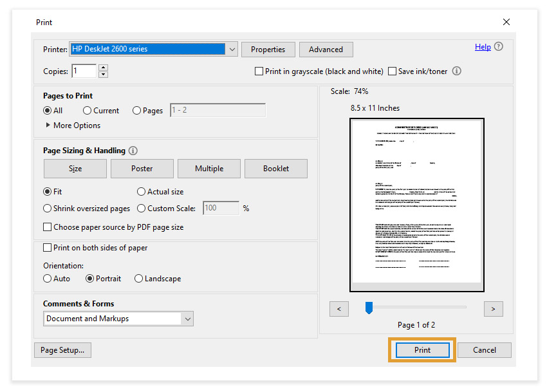
Task: Set orientation to Landscape
Action: tap(138, 279)
